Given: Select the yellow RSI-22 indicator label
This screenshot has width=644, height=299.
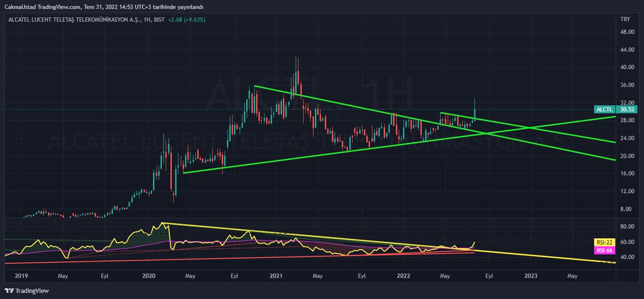Looking at the screenshot, I should click(x=605, y=242).
